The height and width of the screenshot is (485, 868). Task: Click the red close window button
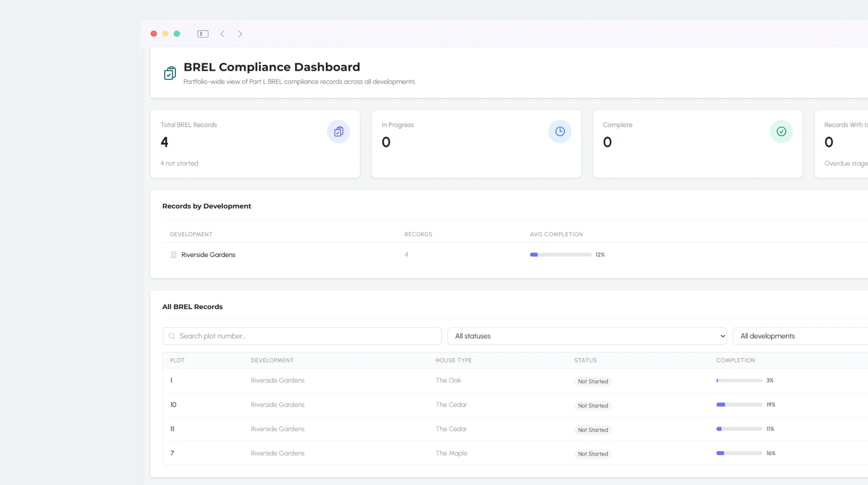[x=154, y=34]
